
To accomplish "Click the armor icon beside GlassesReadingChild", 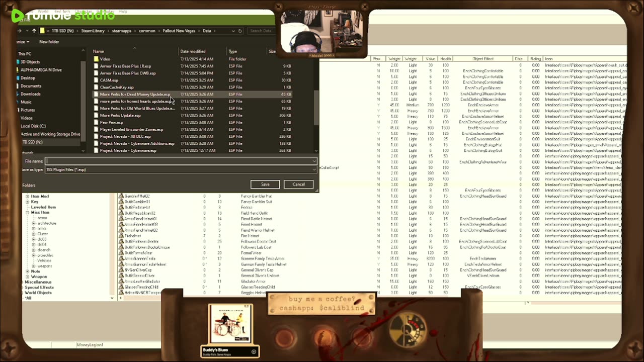I will tap(121, 287).
